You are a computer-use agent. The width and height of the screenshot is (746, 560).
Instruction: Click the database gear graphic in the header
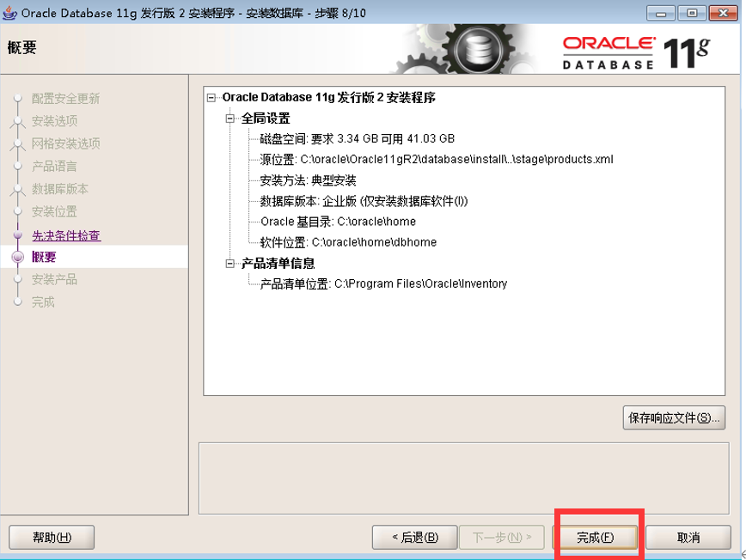pyautogui.click(x=477, y=50)
